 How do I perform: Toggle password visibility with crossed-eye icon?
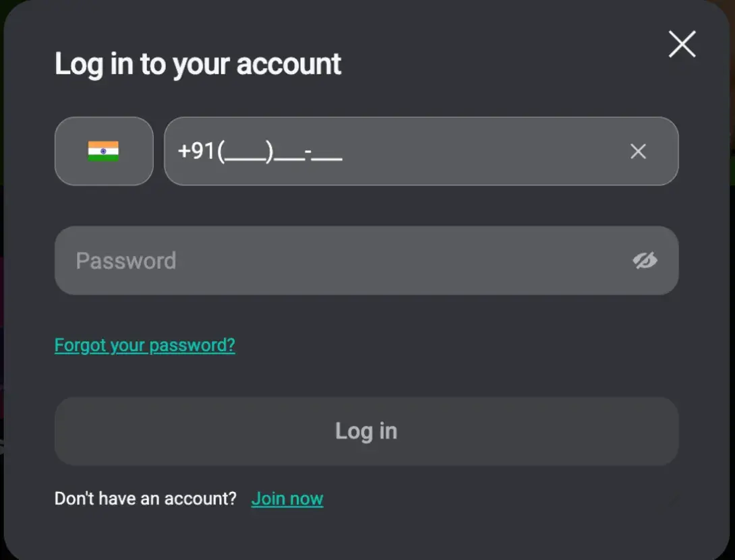pos(645,261)
